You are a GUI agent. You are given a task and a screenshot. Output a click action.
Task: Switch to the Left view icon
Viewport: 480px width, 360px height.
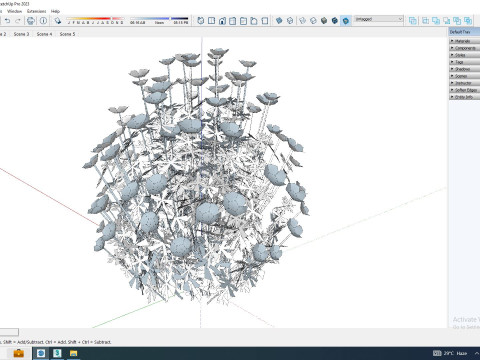(x=254, y=21)
